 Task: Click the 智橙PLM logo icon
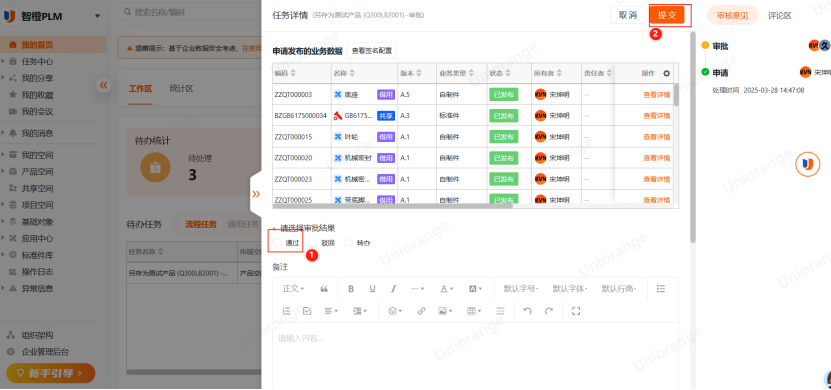(10, 16)
